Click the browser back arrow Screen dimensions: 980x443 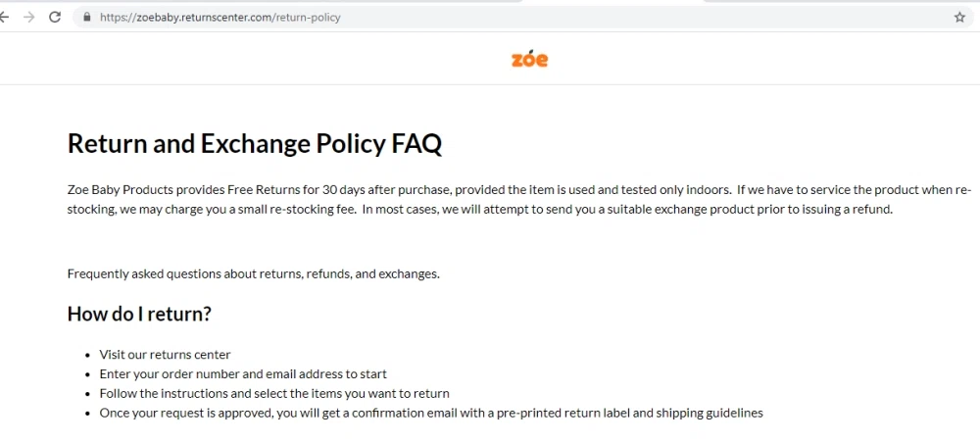tap(5, 17)
